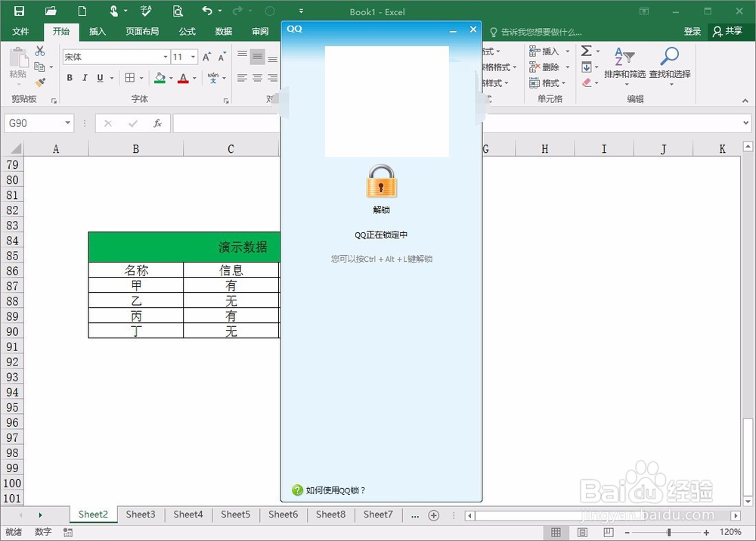Click the Sign in (登录) link
The height and width of the screenshot is (541, 756).
pyautogui.click(x=692, y=31)
